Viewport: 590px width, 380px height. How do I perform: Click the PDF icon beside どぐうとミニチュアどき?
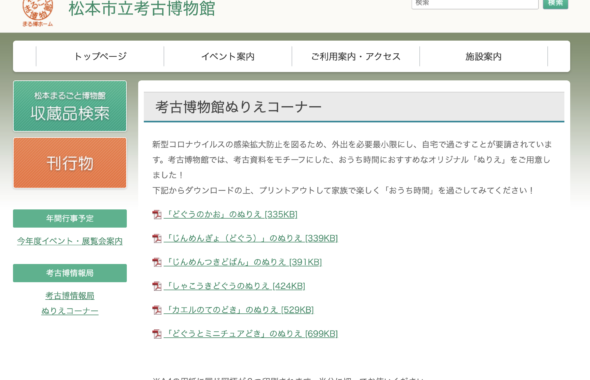pyautogui.click(x=157, y=333)
